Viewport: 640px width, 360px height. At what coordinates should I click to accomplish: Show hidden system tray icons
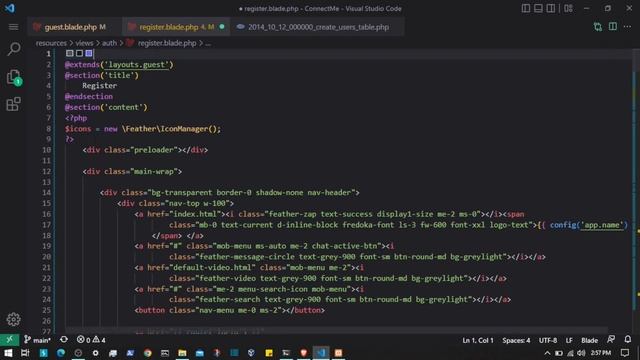point(547,353)
